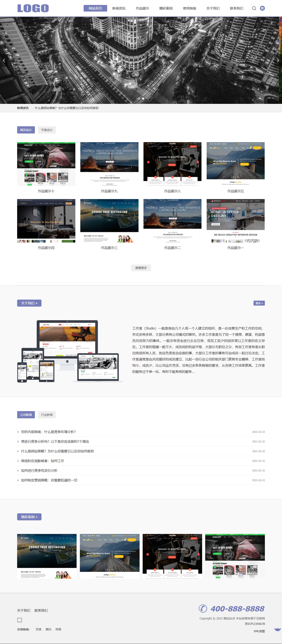Click the devices mockup image in About section

pyautogui.click(x=70, y=351)
